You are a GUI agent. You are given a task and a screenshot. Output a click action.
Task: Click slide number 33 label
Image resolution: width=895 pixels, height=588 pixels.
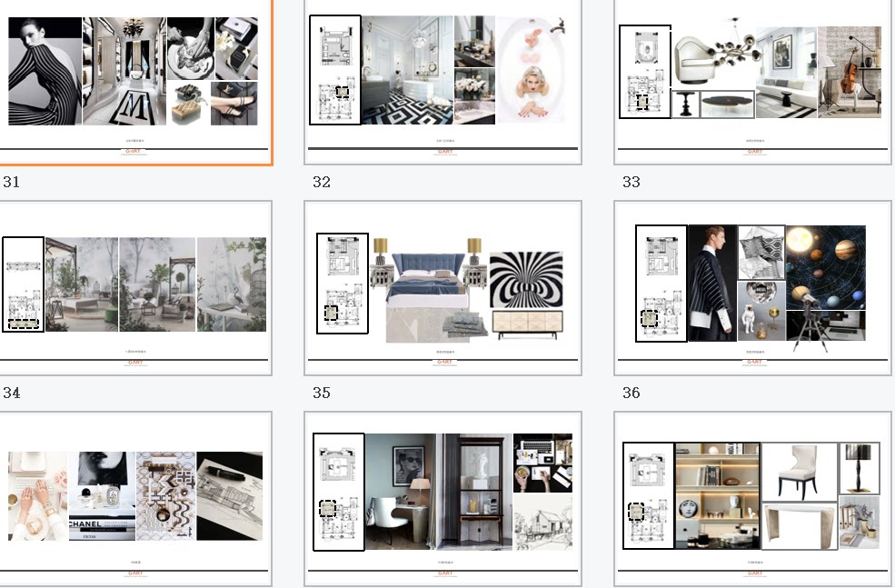[x=631, y=182]
